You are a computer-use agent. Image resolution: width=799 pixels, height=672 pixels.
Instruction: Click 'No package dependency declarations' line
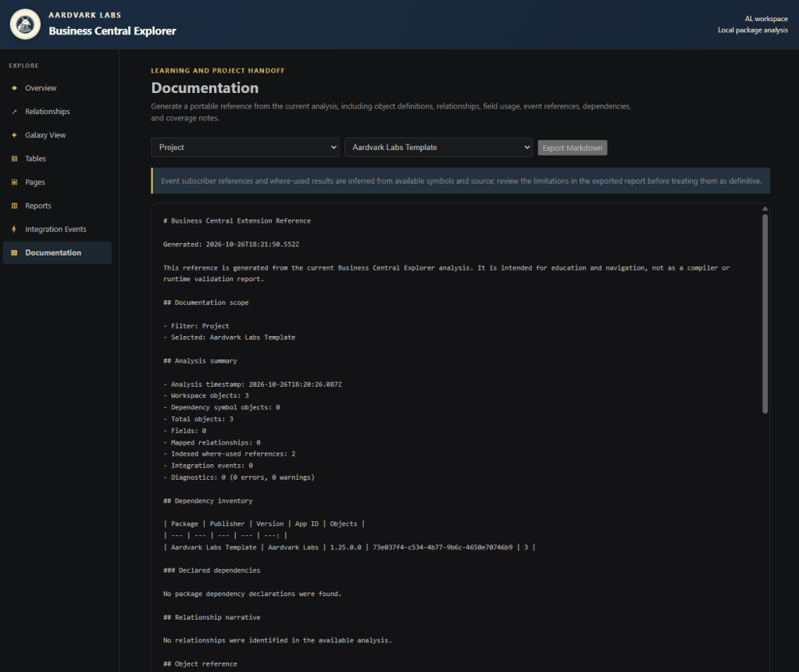click(252, 594)
